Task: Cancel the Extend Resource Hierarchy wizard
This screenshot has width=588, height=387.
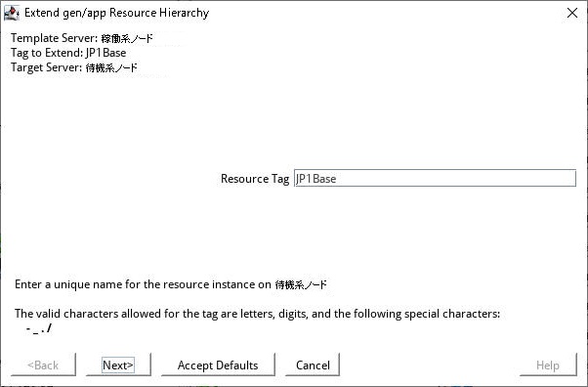Action: point(313,365)
